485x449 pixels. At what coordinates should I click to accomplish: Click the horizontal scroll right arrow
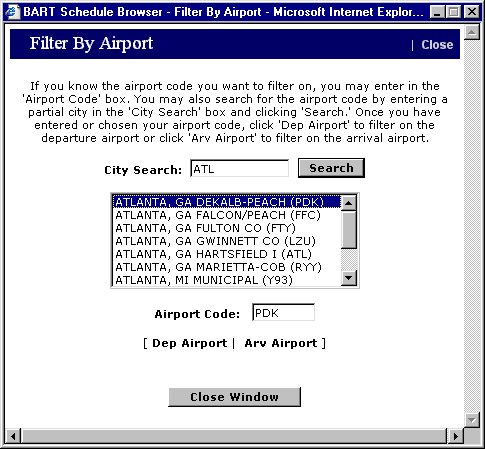pyautogui.click(x=455, y=436)
